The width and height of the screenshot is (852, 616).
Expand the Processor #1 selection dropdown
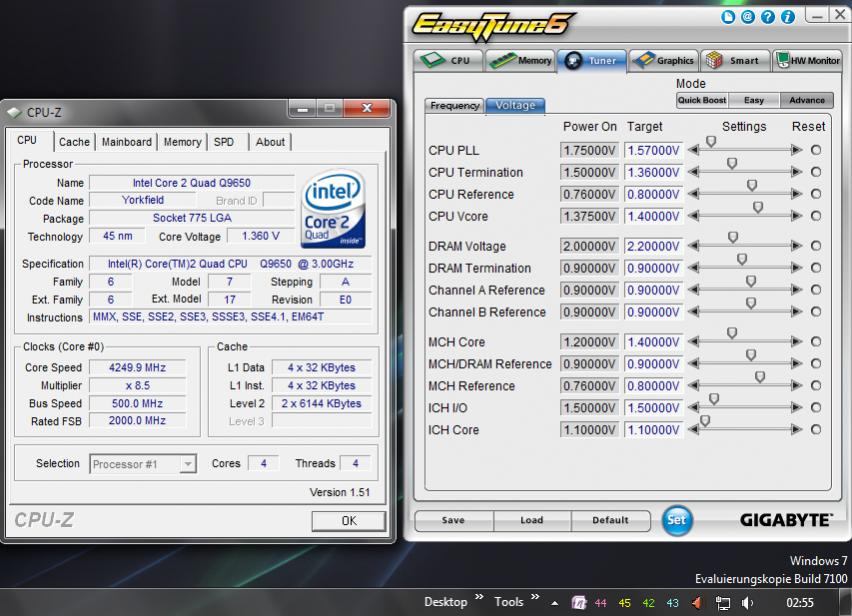(x=187, y=464)
